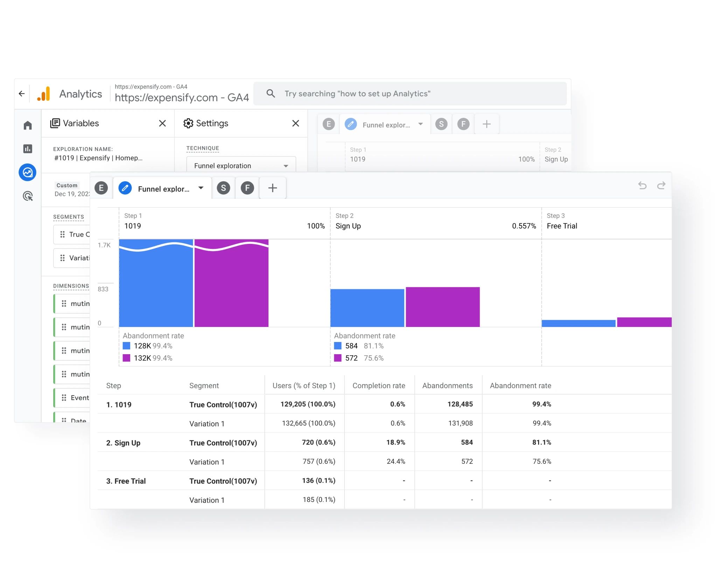Click the Variables panel icon
717x588 pixels.
pos(55,123)
